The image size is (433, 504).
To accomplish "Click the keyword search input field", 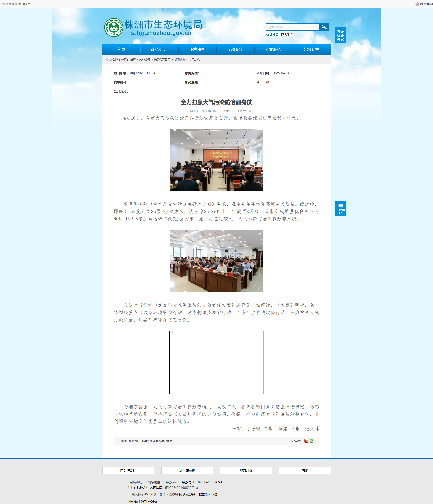I will (x=292, y=27).
